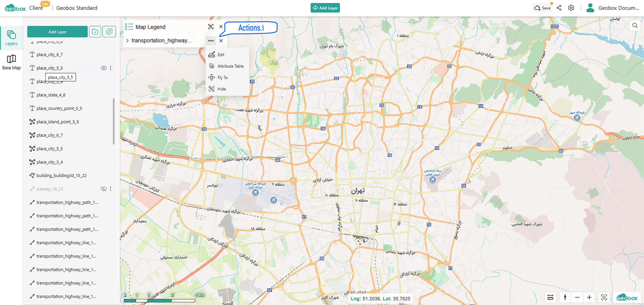
Task: Show the hidden subway_16_22 layer
Action: [103, 189]
